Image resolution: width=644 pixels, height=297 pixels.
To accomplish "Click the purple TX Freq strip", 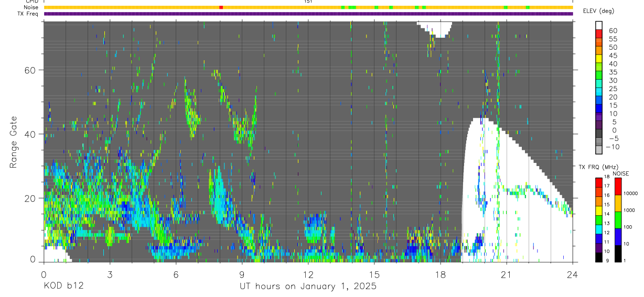I will point(308,14).
